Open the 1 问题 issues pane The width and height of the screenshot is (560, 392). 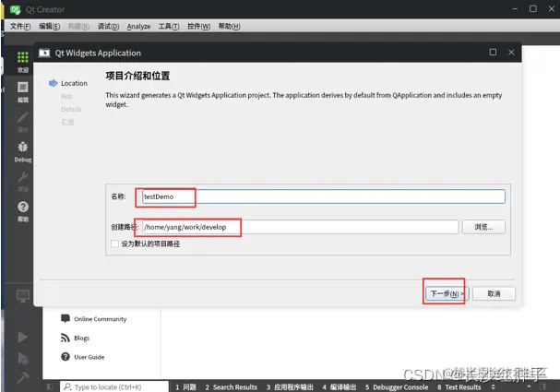coord(185,387)
